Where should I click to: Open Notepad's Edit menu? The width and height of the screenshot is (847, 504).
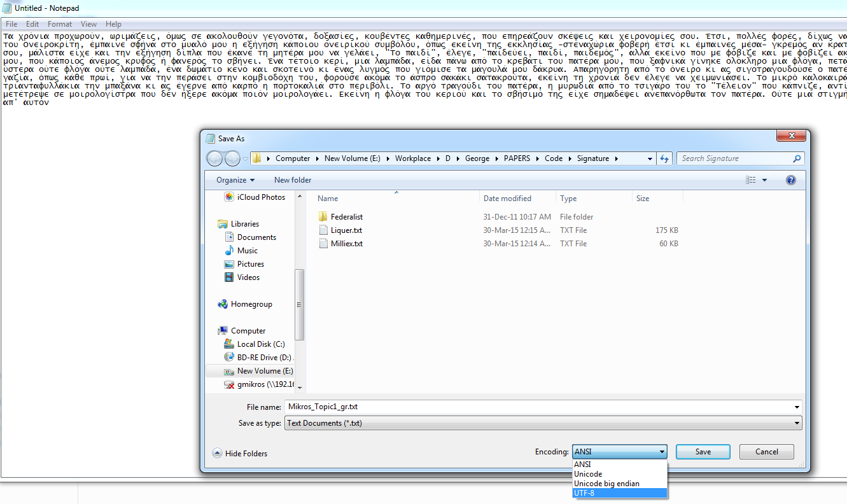[x=32, y=24]
